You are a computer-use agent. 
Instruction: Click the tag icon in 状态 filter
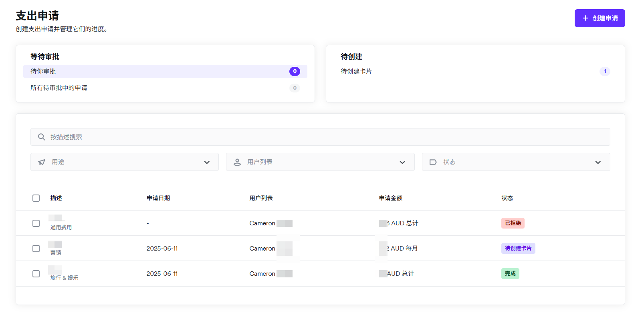pos(433,162)
